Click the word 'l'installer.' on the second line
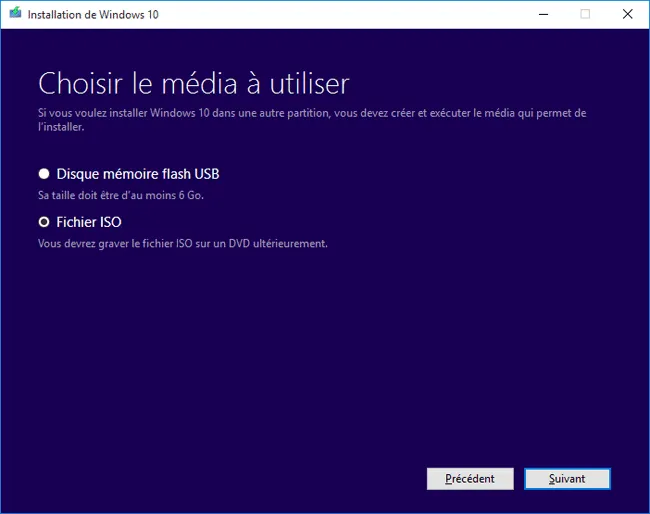650x514 pixels. coord(61,127)
